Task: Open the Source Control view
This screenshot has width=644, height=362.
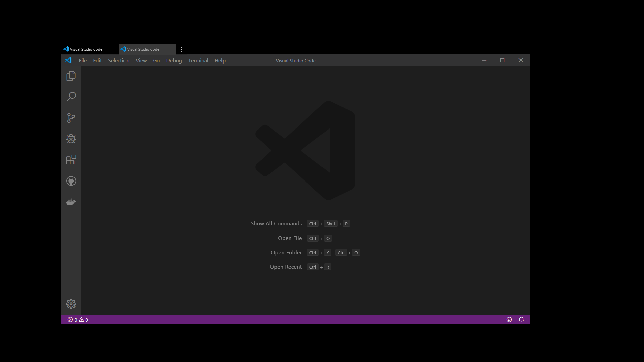Action: 71,118
